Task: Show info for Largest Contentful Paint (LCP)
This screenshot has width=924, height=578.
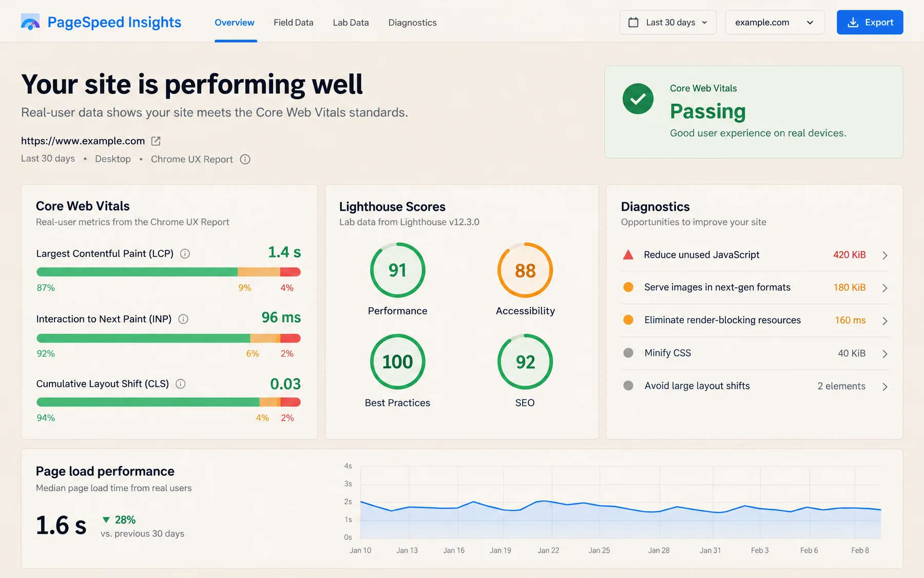Action: [185, 254]
